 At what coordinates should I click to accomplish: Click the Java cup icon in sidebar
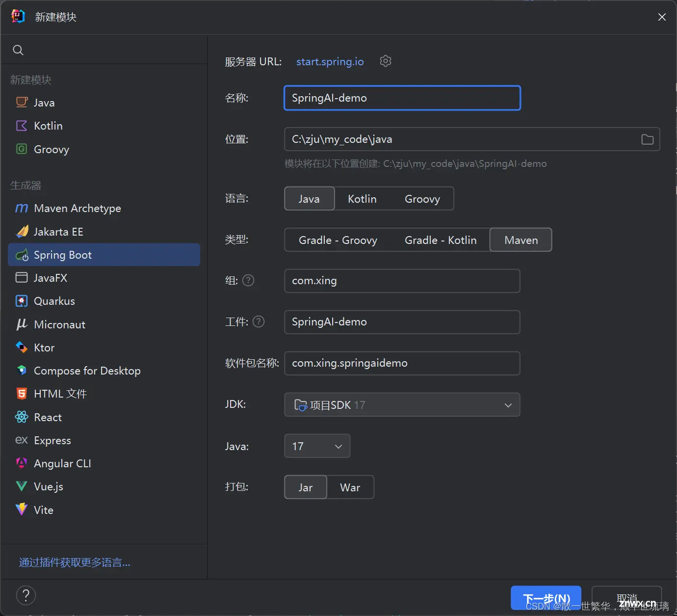22,102
